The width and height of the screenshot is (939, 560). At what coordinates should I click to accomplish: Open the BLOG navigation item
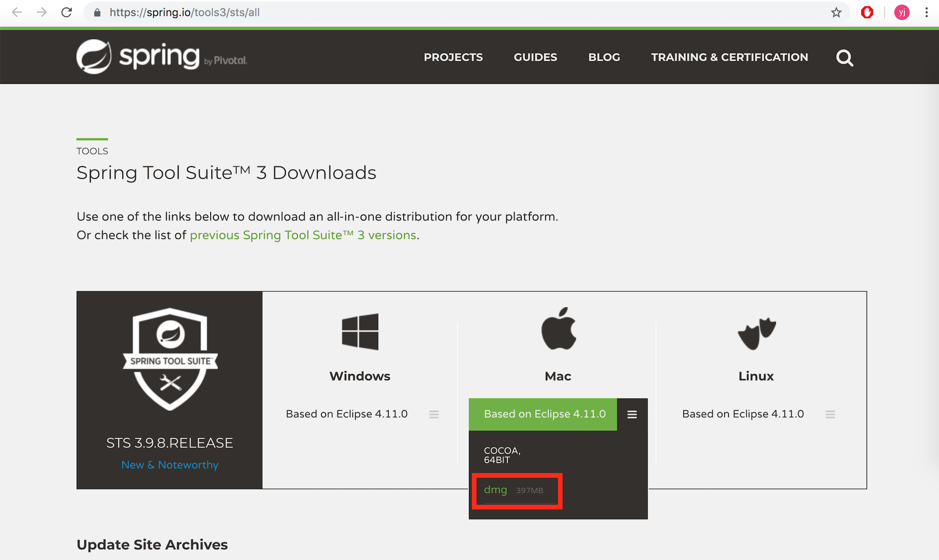(x=604, y=57)
